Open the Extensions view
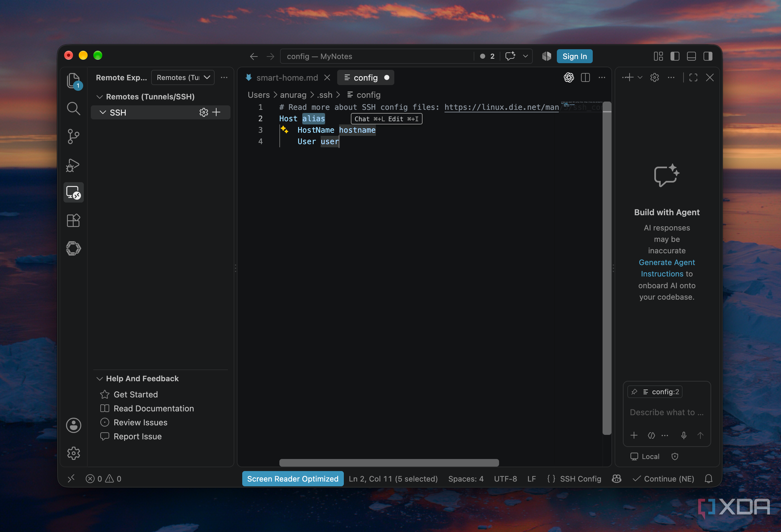Image resolution: width=781 pixels, height=532 pixels. click(73, 221)
